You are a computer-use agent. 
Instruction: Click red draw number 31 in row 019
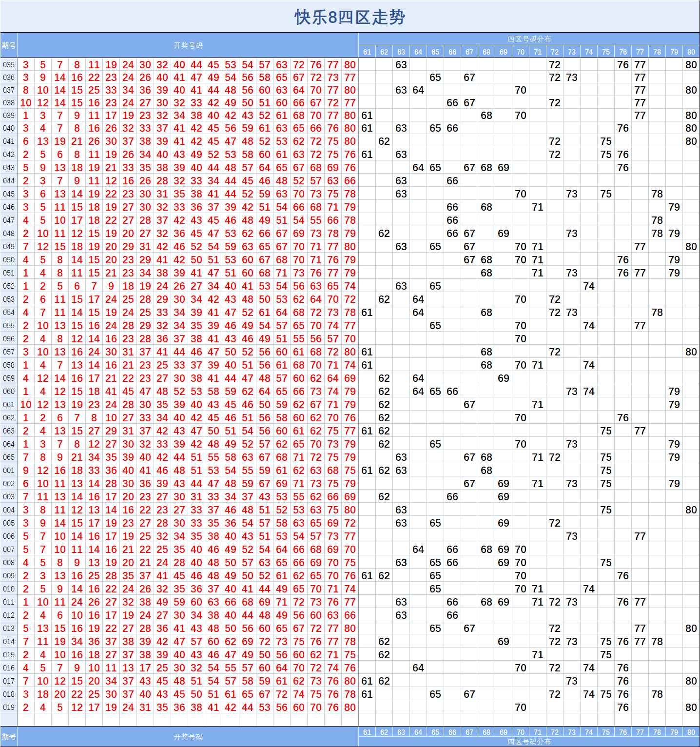(x=145, y=708)
